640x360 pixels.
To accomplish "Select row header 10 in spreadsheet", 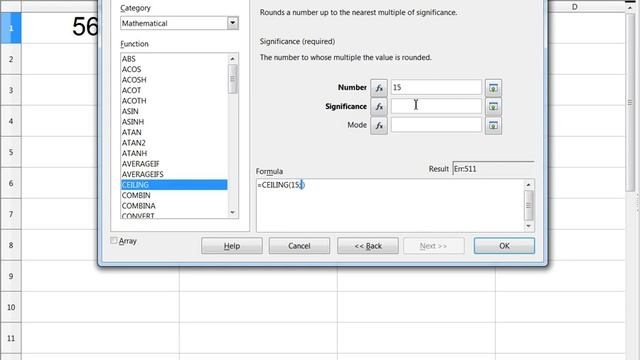I will pos(11,307).
